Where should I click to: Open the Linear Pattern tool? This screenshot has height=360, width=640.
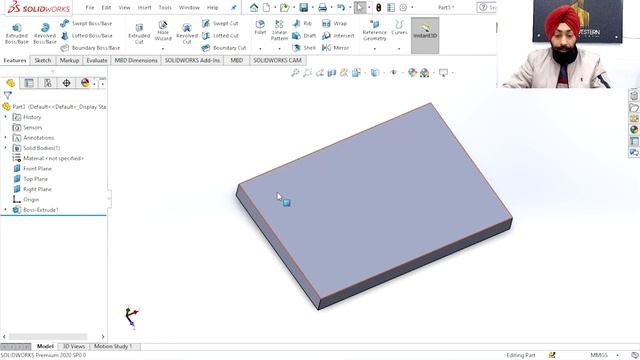(x=279, y=30)
